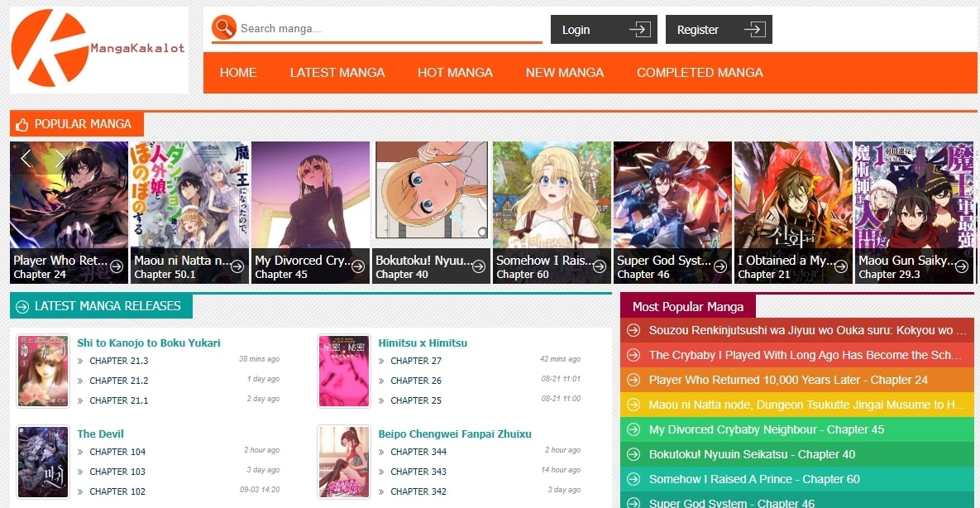
Task: Click the arrow icon inside the Register button
Action: click(x=754, y=30)
